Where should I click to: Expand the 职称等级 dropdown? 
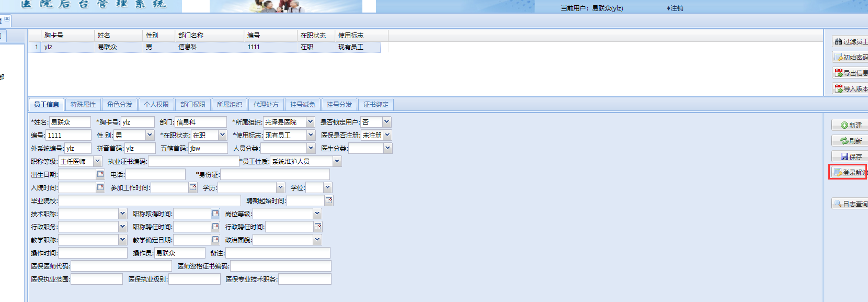click(x=97, y=161)
